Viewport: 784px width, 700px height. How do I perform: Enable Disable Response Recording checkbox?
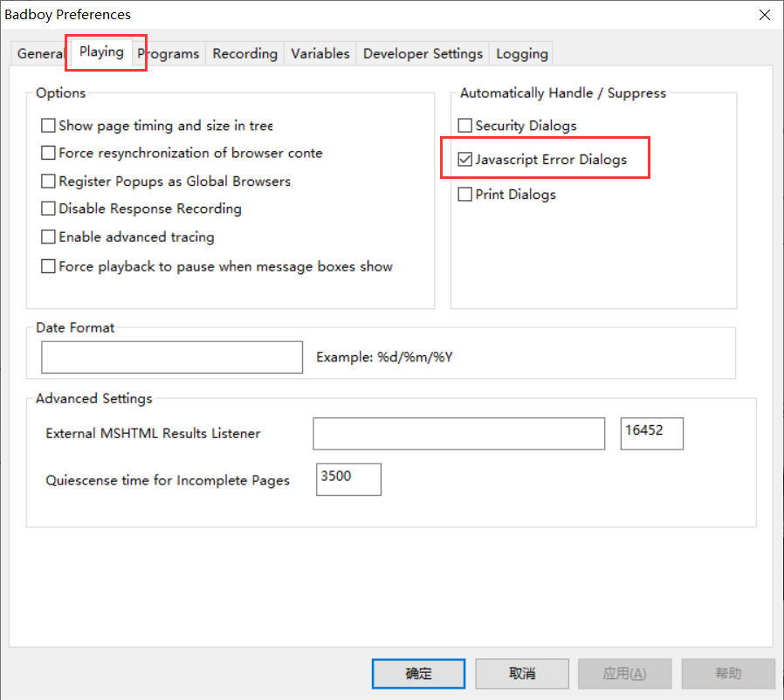(49, 209)
